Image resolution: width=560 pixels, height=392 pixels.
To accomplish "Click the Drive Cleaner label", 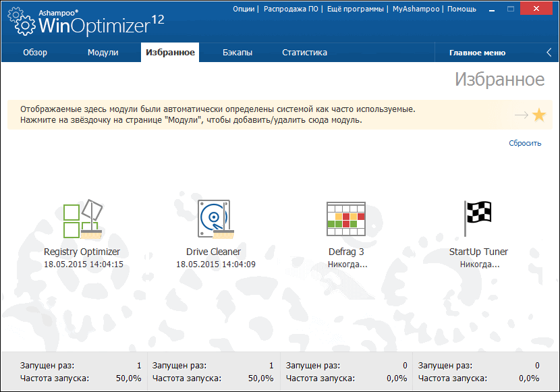I will (x=214, y=252).
